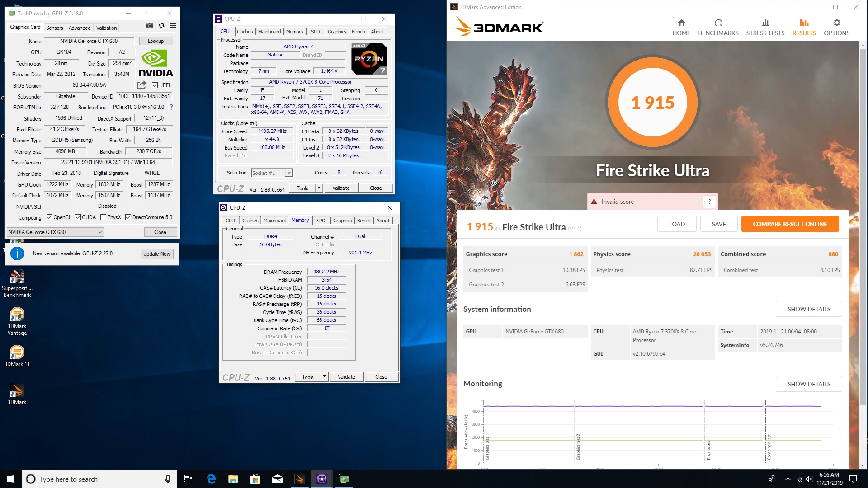This screenshot has height=488, width=868.
Task: Open Socket #1 selection dropdown
Action: [x=272, y=173]
